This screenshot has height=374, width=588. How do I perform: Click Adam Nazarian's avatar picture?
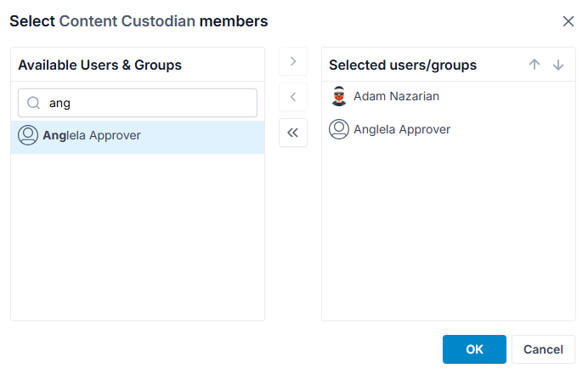[339, 96]
